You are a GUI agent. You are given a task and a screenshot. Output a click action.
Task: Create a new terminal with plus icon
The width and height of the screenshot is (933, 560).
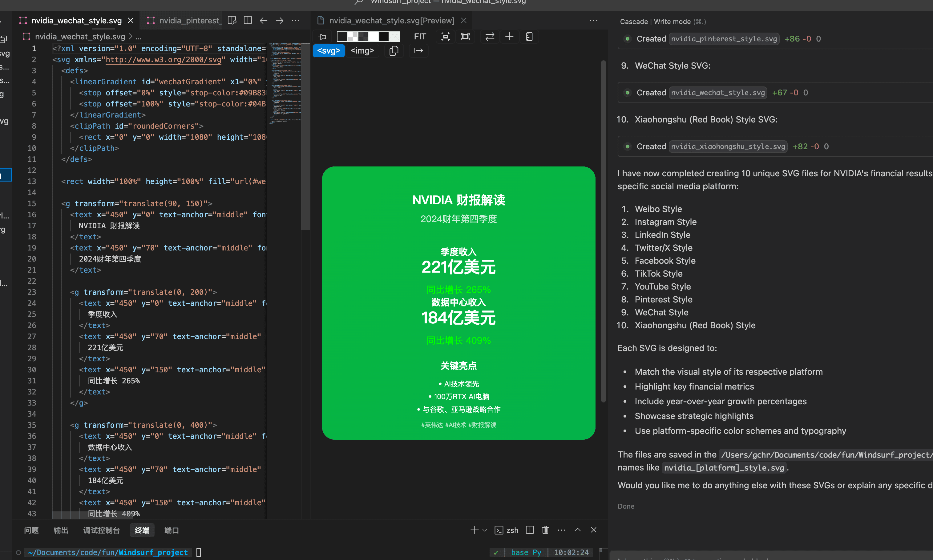click(x=474, y=530)
